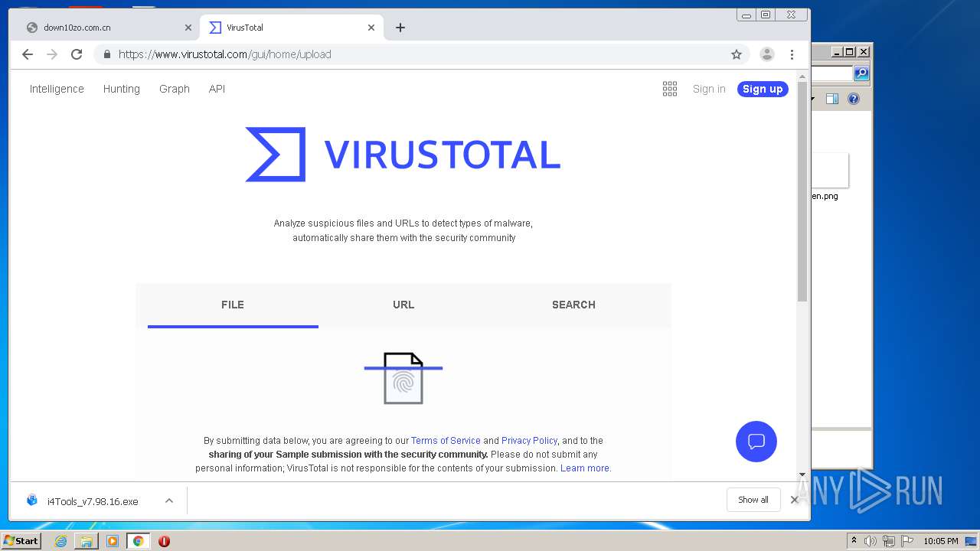Screen dimensions: 980x551
Task: Click the red Opera taskbar icon
Action: click(164, 541)
